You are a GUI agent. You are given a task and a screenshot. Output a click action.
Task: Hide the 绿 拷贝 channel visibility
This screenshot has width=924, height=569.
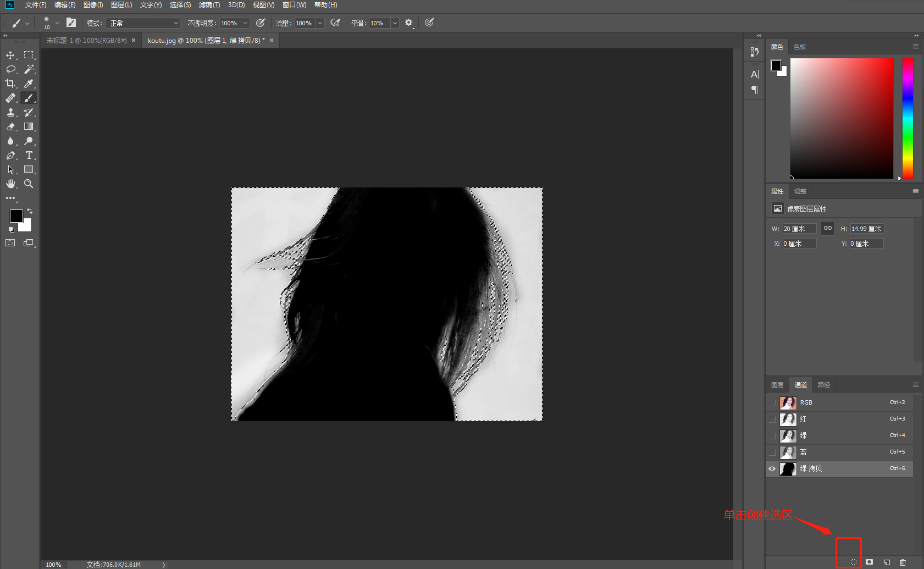[772, 468]
